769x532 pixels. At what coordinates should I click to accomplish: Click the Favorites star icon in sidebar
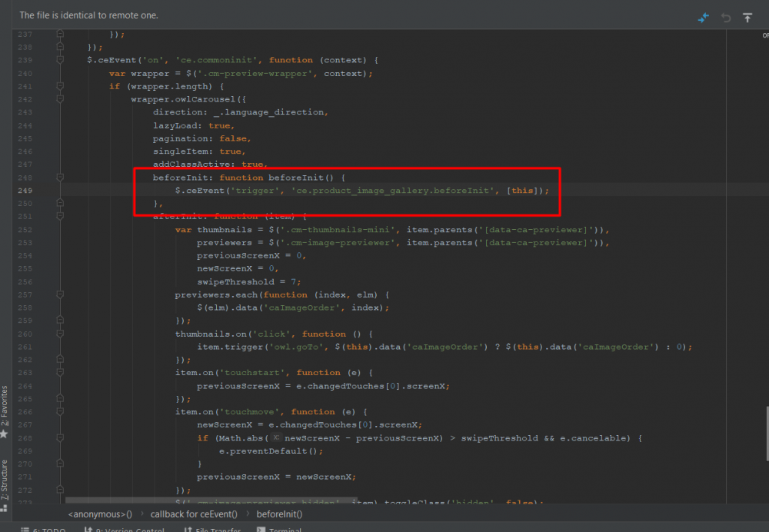pos(5,434)
